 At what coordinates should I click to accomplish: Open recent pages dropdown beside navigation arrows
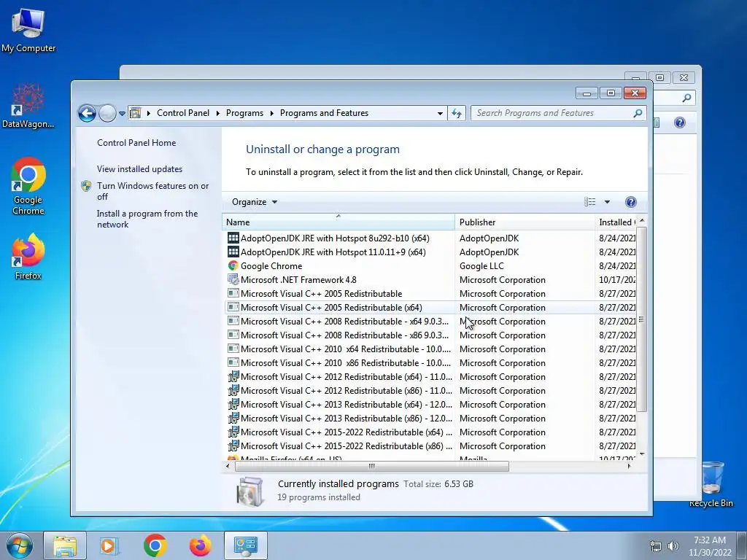(x=122, y=113)
